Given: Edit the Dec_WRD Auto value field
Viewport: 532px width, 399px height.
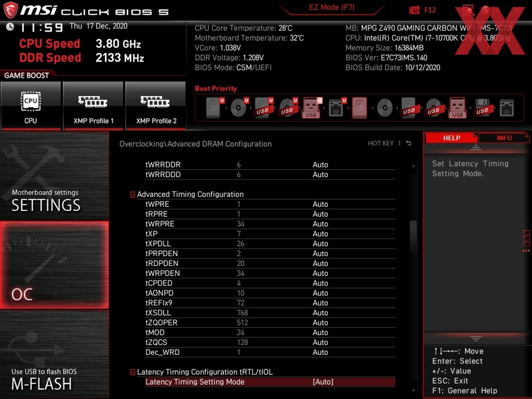Looking at the screenshot, I should click(320, 352).
